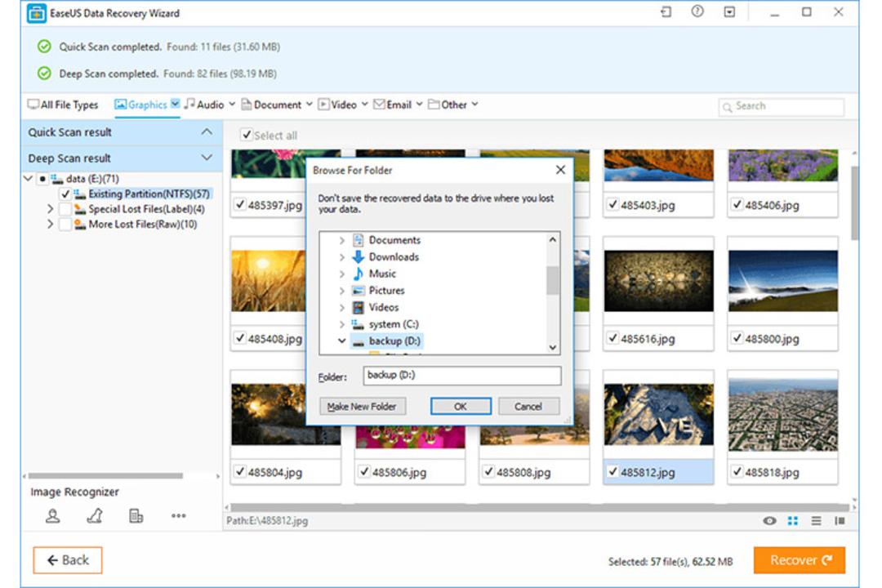
Task: Click the Make New Folder button
Action: 363,406
